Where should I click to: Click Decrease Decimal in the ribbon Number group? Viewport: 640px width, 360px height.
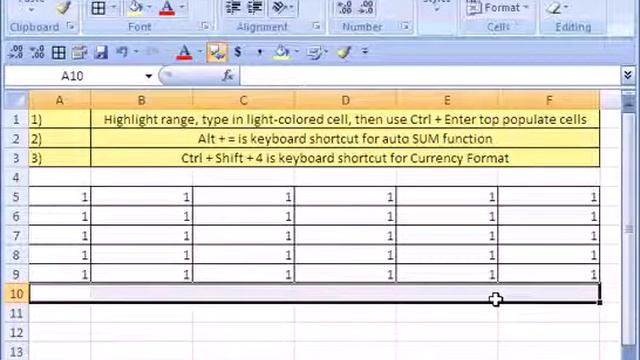[366, 8]
